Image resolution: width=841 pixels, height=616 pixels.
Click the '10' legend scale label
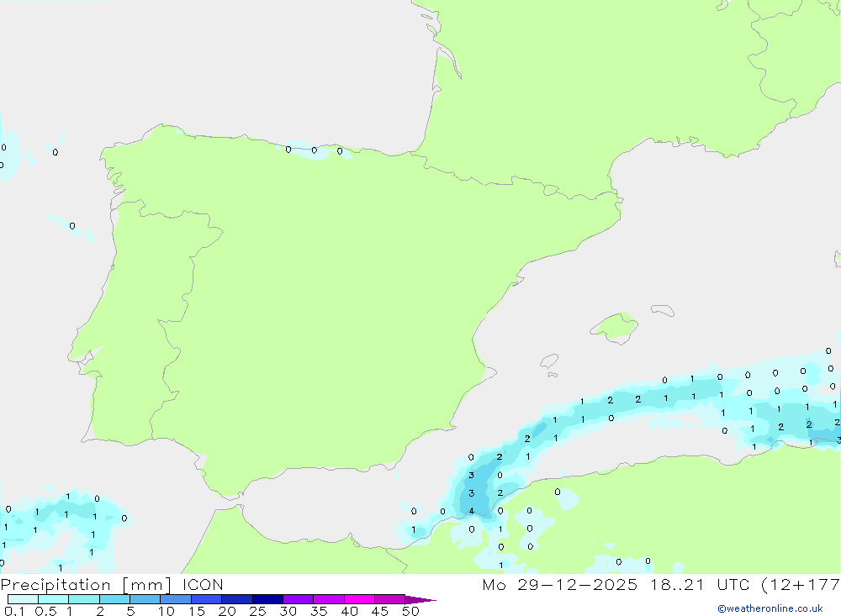point(166,611)
